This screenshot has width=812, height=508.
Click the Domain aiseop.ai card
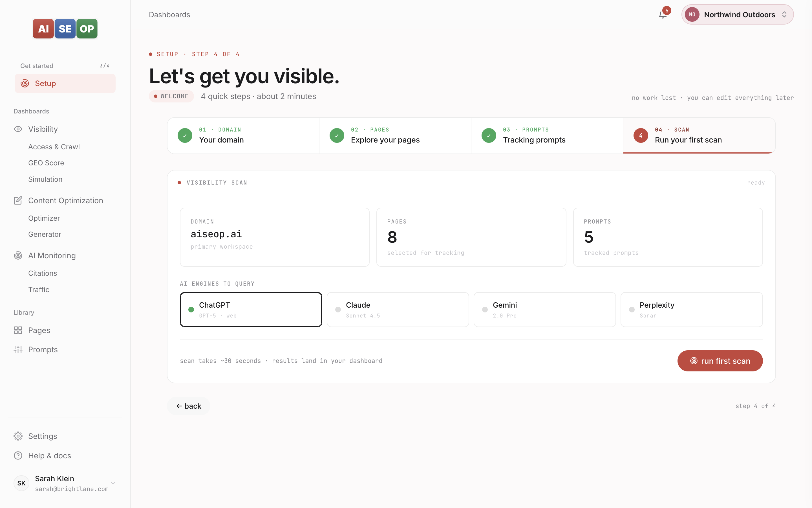pyautogui.click(x=274, y=237)
